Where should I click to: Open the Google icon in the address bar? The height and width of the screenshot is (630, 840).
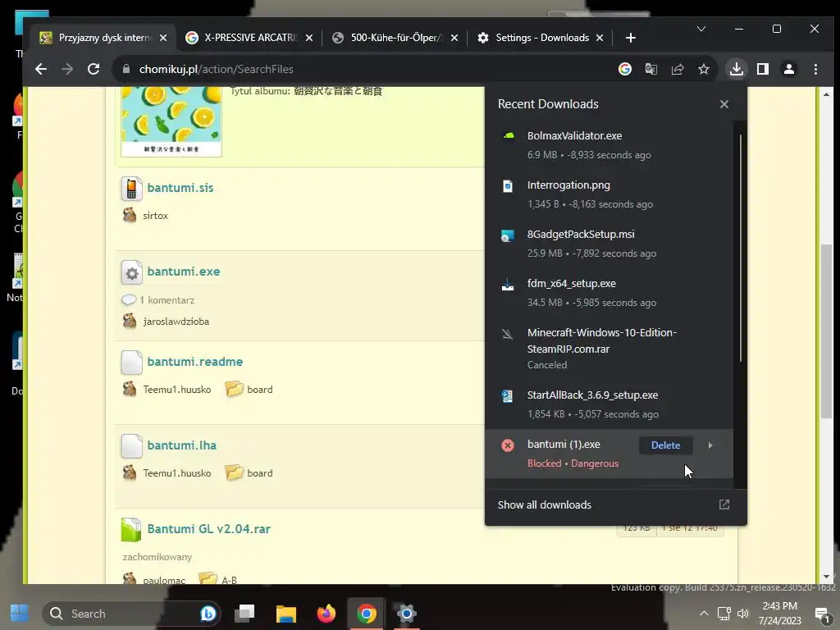[624, 69]
